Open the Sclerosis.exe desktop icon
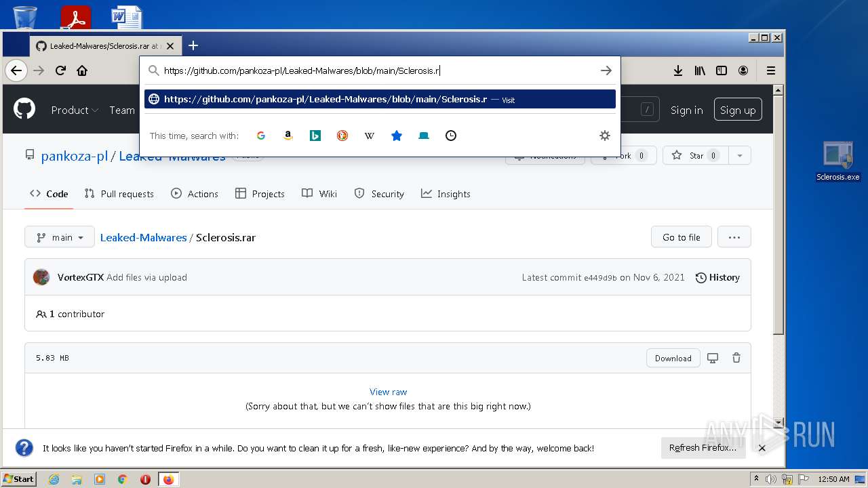Viewport: 868px width, 488px height. (838, 161)
